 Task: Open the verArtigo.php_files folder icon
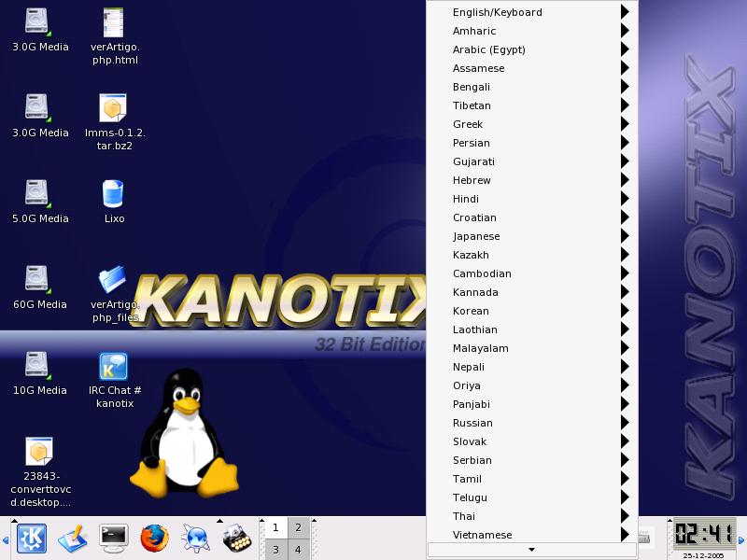(113, 279)
